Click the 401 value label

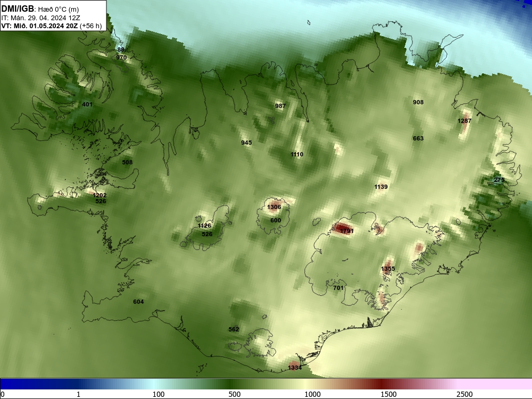(87, 104)
